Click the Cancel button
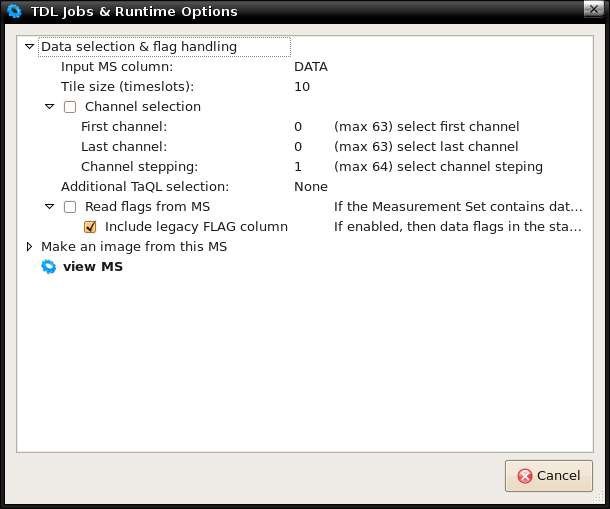610x509 pixels. [x=549, y=476]
